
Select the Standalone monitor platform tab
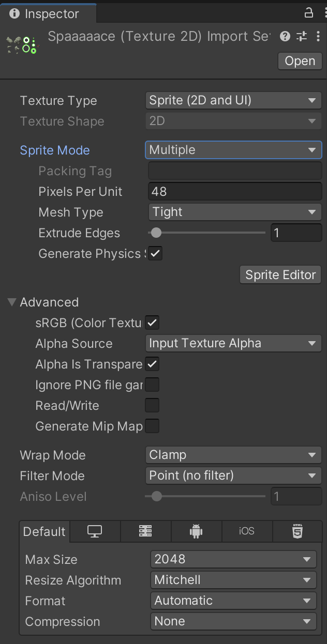click(95, 531)
